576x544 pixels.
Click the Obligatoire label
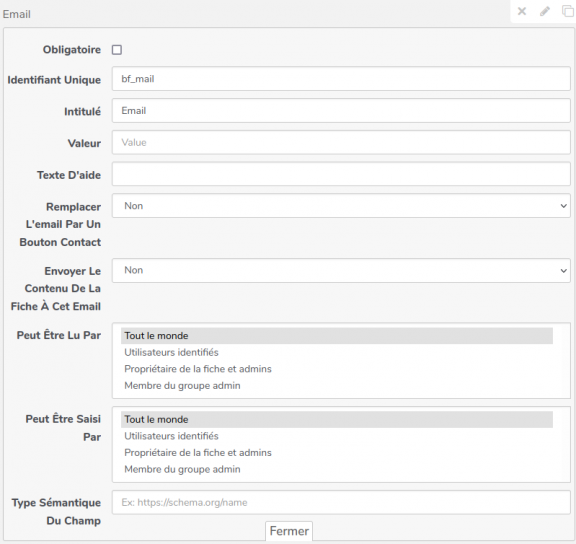[x=72, y=50]
